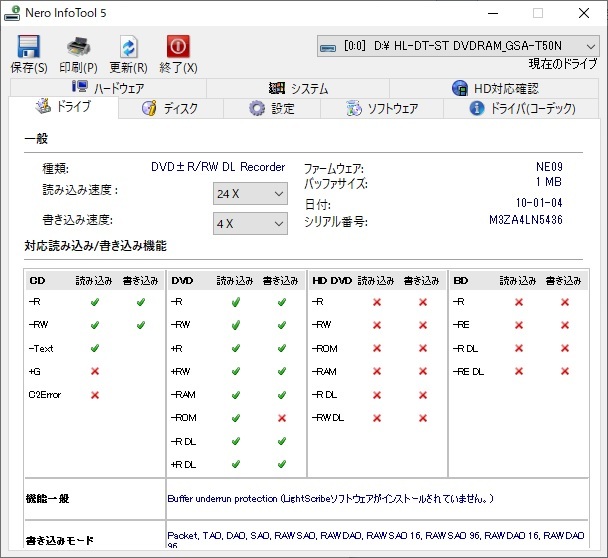Image resolution: width=608 pixels, height=558 pixels.
Task: Click the HD対応確認 tab disc icon
Action: point(460,88)
